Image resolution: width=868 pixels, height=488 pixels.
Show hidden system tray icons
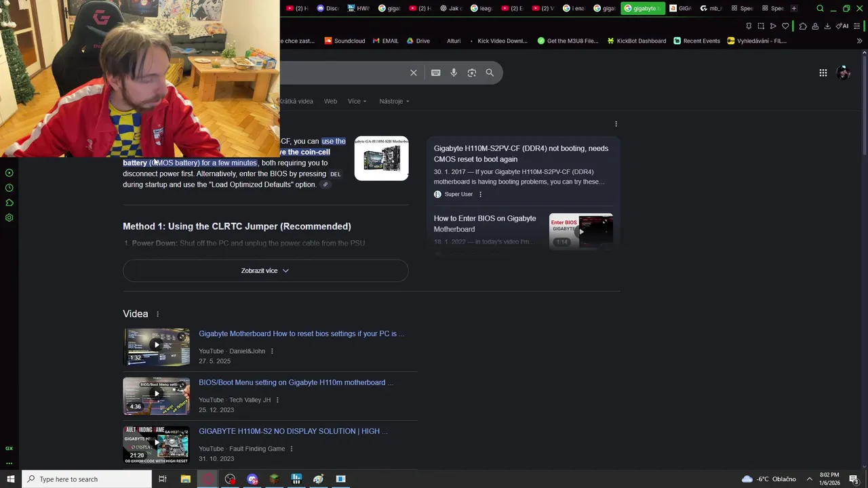click(809, 479)
